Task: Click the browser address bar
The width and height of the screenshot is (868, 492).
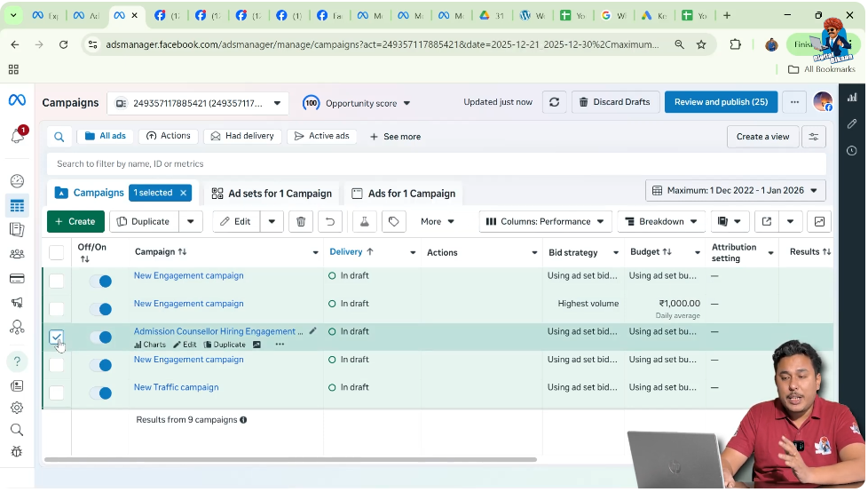Action: point(382,44)
